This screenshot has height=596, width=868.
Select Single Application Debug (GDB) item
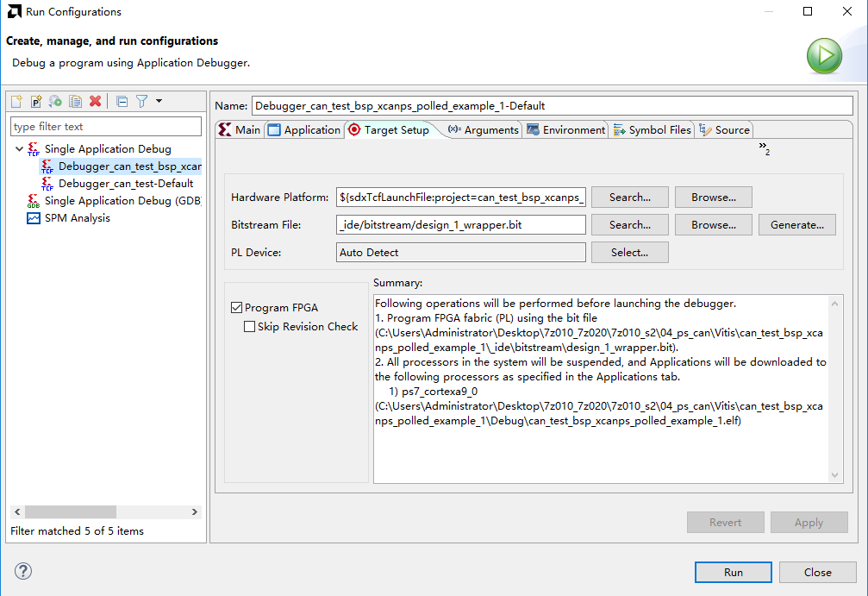pos(122,200)
